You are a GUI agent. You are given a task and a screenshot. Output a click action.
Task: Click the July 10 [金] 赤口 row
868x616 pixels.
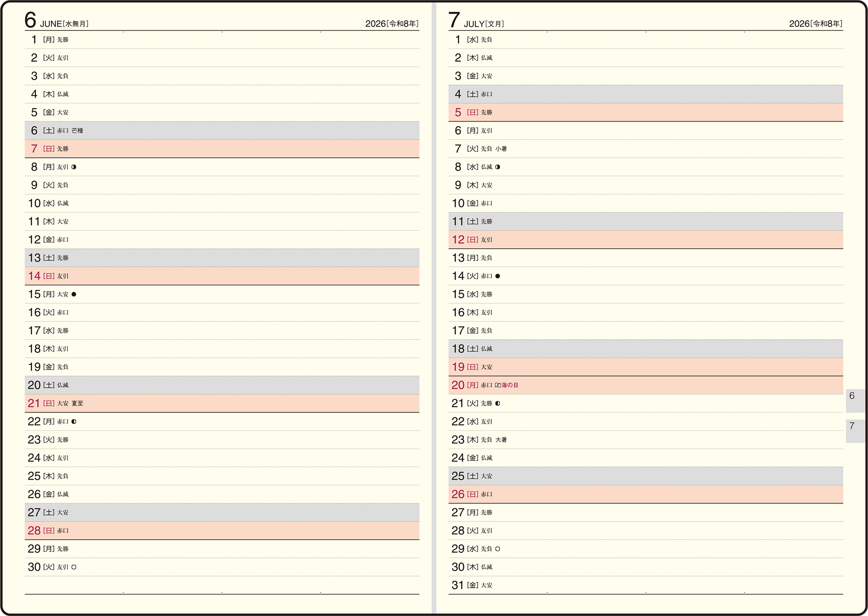point(646,203)
